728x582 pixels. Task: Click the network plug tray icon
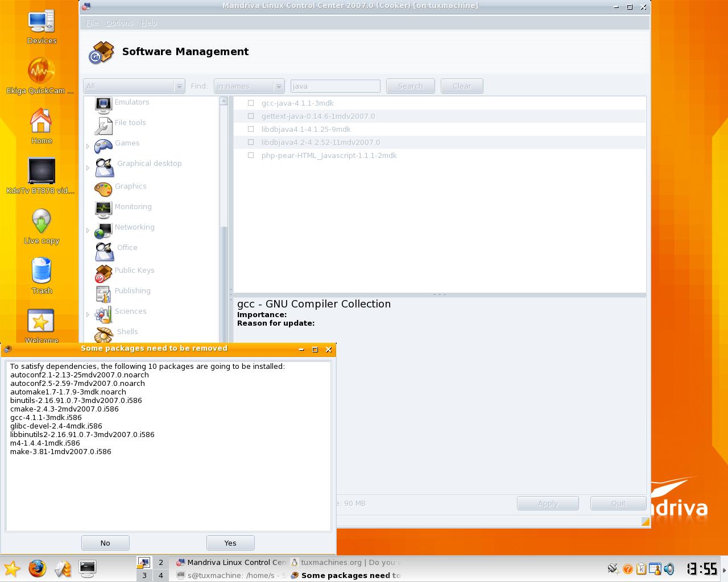(613, 568)
